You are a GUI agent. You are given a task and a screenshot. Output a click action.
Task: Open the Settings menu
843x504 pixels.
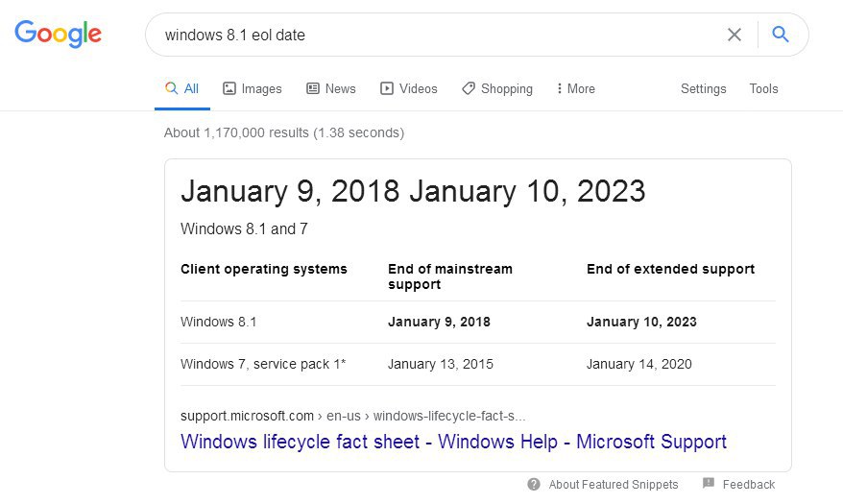(703, 88)
